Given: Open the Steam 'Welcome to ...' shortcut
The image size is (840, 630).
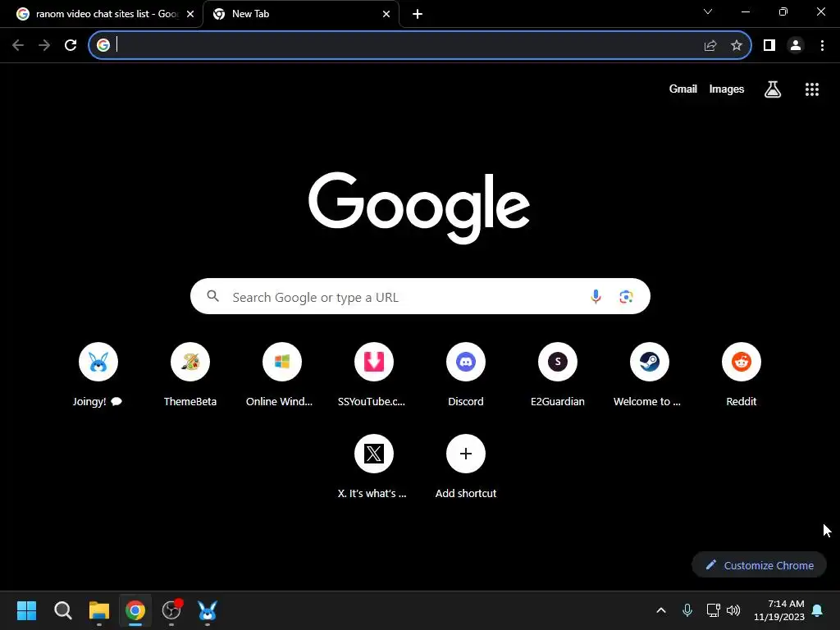Looking at the screenshot, I should coord(650,373).
